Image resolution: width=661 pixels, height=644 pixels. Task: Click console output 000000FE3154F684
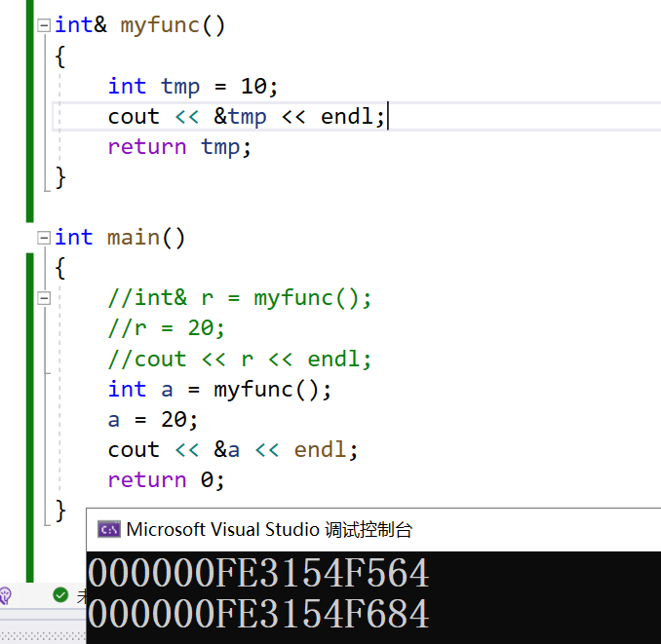pyautogui.click(x=258, y=614)
